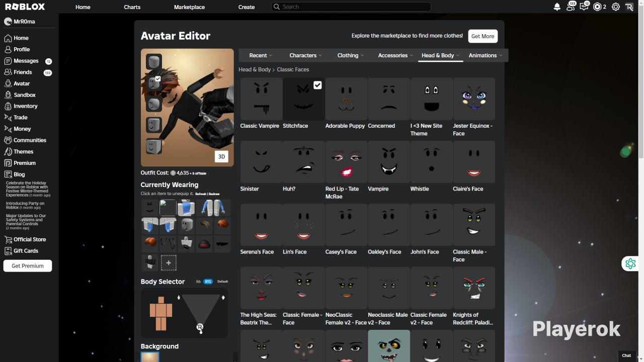
Task: Select the R15 body type
Action: [x=208, y=282]
